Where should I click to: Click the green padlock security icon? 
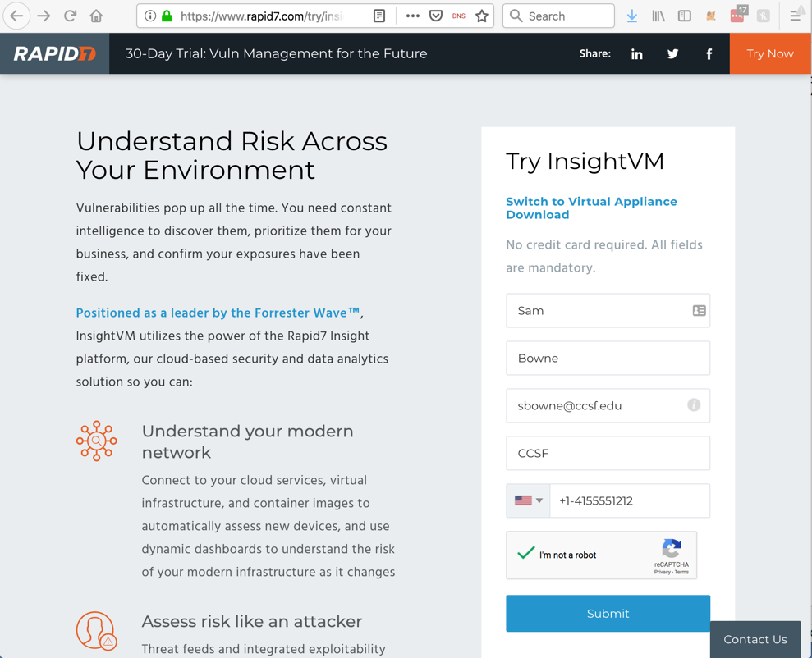(167, 16)
